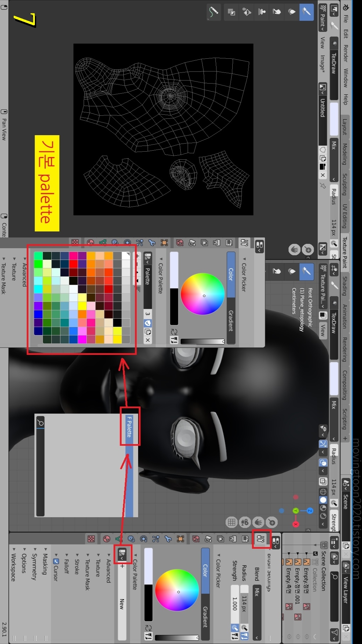Toggle camera view gizmo in the 3D viewport
The width and height of the screenshot is (362, 644).
(245, 522)
